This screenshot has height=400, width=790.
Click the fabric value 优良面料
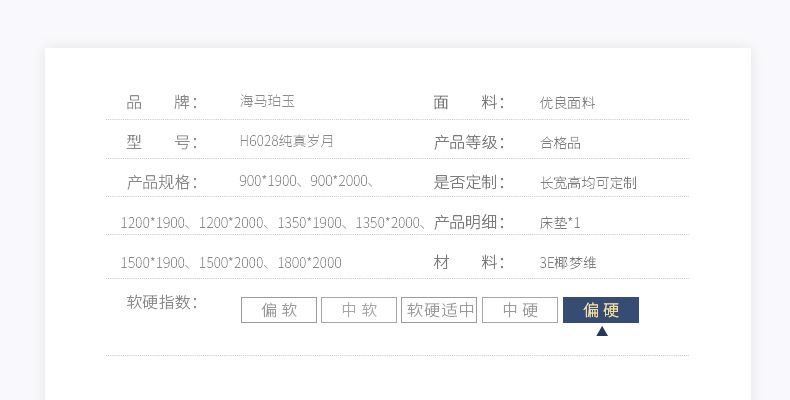pos(567,103)
